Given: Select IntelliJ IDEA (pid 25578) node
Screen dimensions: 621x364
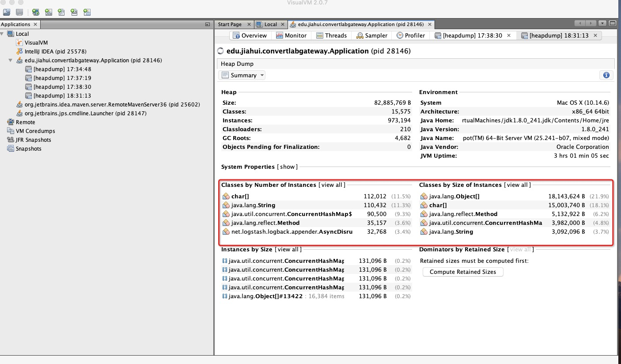Looking at the screenshot, I should (x=55, y=51).
